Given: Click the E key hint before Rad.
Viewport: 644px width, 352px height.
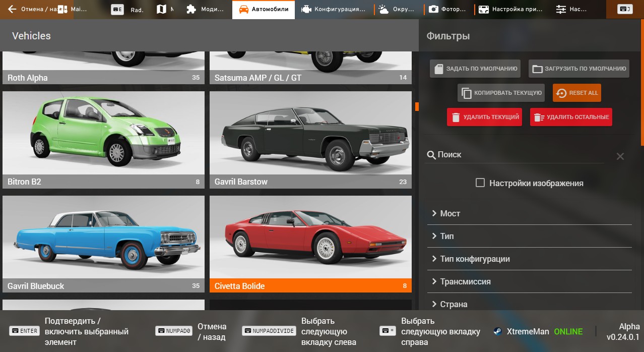Looking at the screenshot, I should click(117, 9).
